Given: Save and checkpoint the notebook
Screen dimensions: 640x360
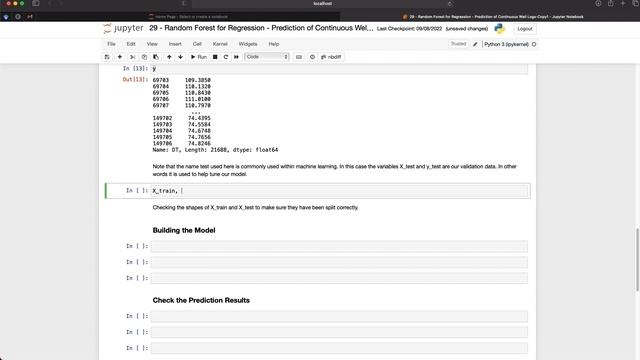Looking at the screenshot, I should click(x=107, y=57).
